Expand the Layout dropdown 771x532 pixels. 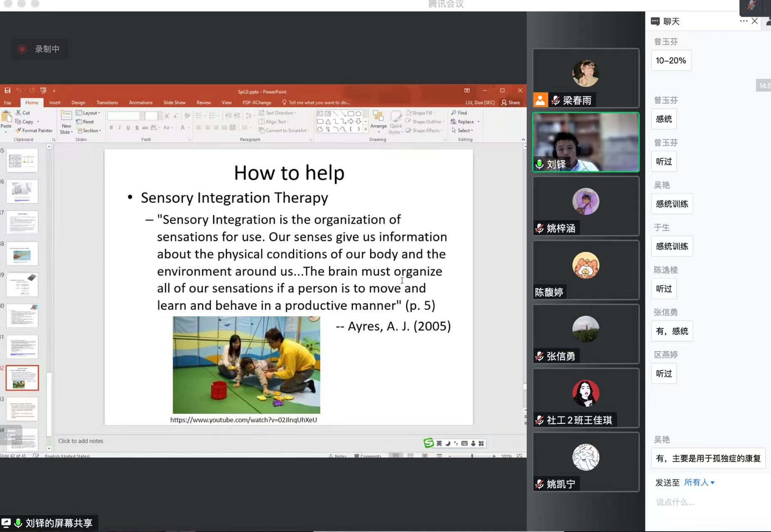(88, 113)
